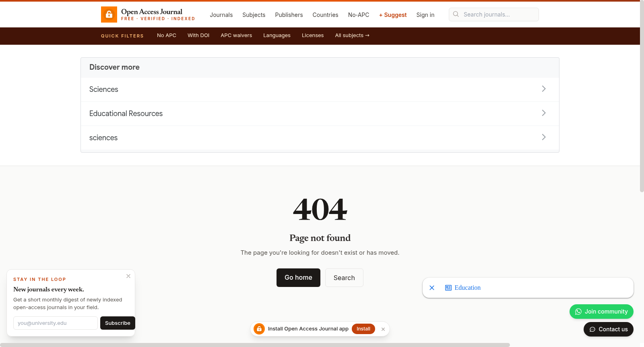
Task: Click the Subscribe button
Action: pos(118,323)
